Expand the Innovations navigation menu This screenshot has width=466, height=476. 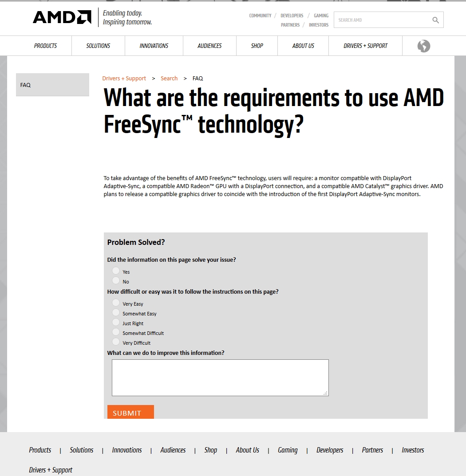(x=154, y=46)
